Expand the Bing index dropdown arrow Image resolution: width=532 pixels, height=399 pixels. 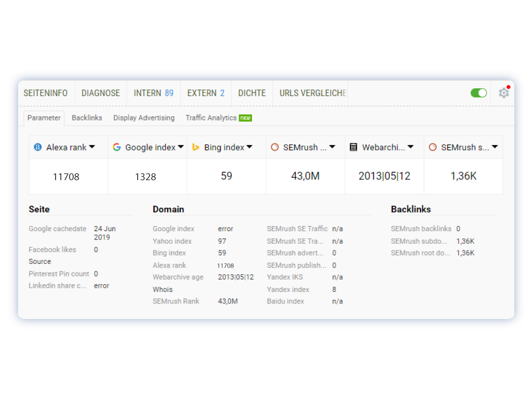(x=250, y=147)
